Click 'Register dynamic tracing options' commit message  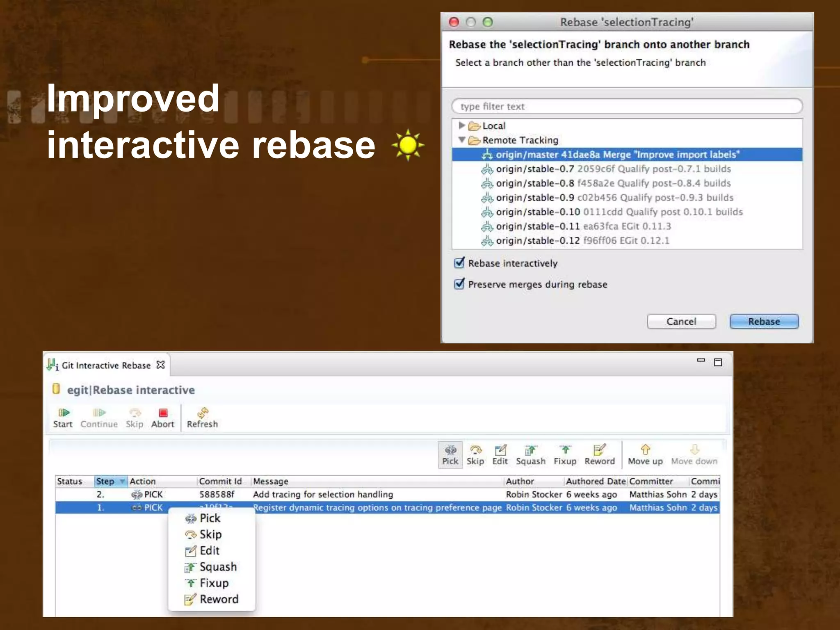(377, 507)
